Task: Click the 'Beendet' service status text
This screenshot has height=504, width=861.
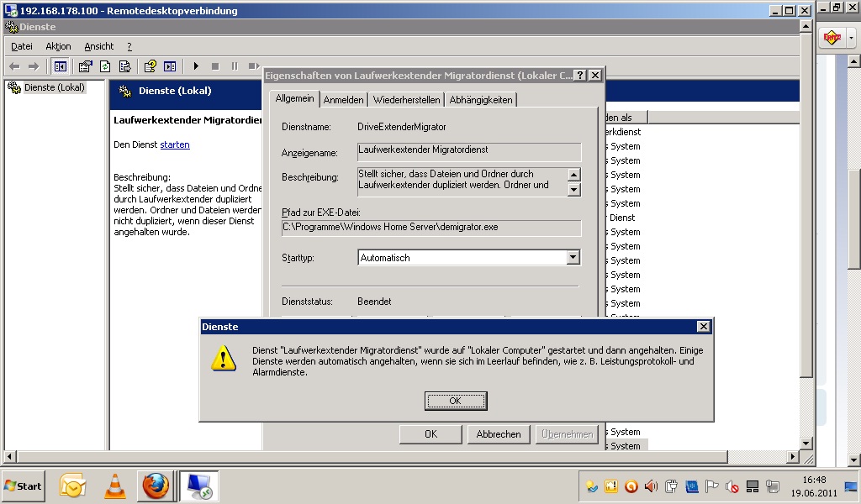Action: pos(374,302)
